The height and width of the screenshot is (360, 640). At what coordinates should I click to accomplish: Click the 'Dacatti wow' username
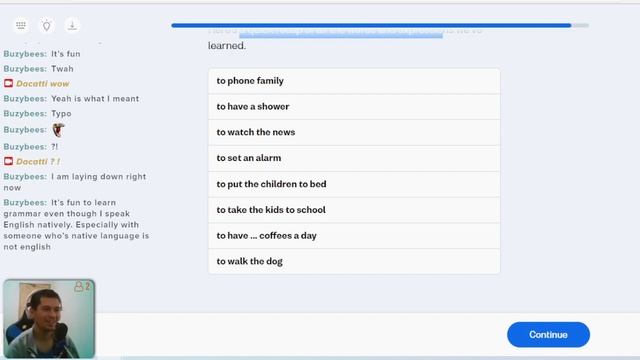click(x=31, y=84)
